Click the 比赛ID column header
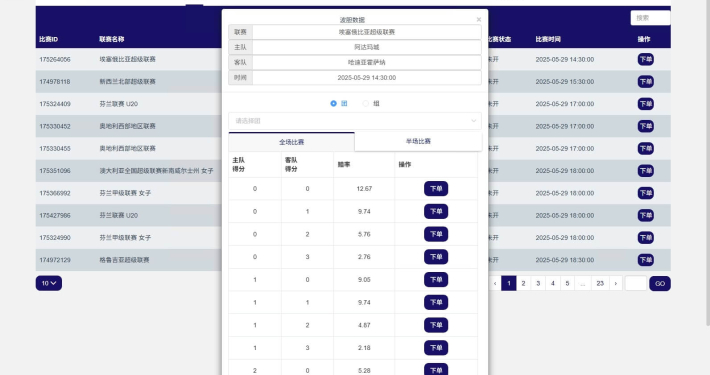 tap(48, 39)
